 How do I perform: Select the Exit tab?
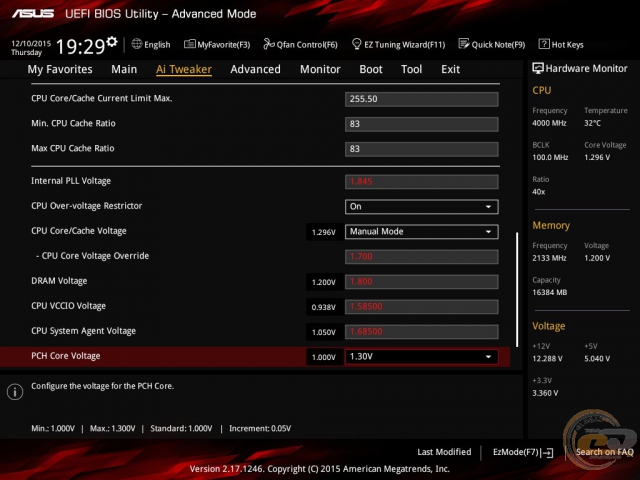pos(451,69)
